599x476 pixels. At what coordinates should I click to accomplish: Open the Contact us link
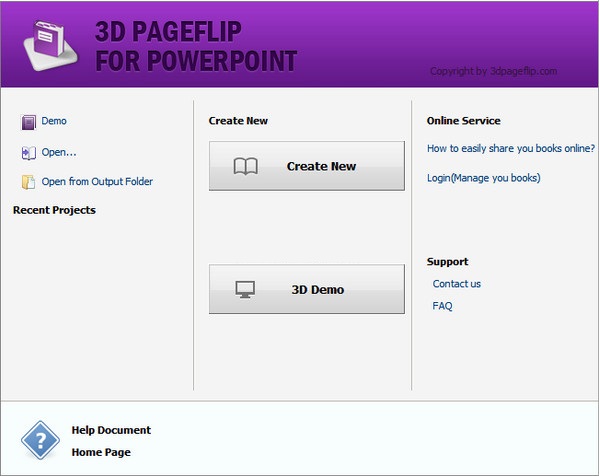coord(457,284)
